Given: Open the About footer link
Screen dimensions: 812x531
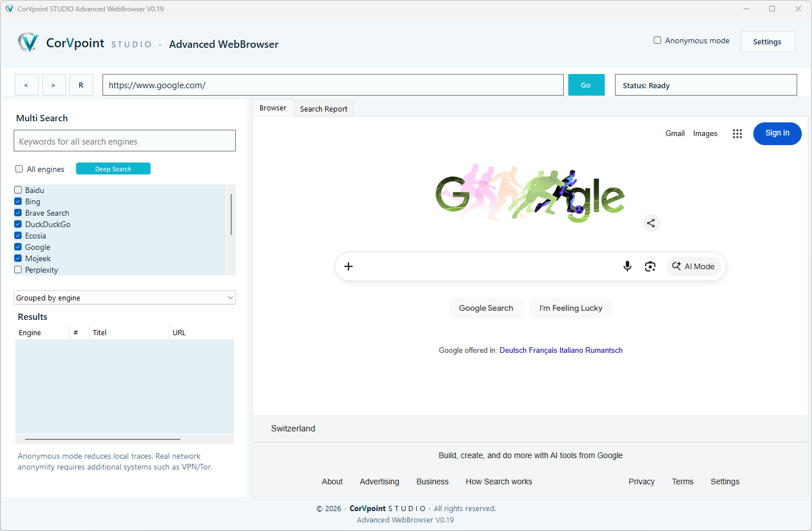Looking at the screenshot, I should coord(332,481).
